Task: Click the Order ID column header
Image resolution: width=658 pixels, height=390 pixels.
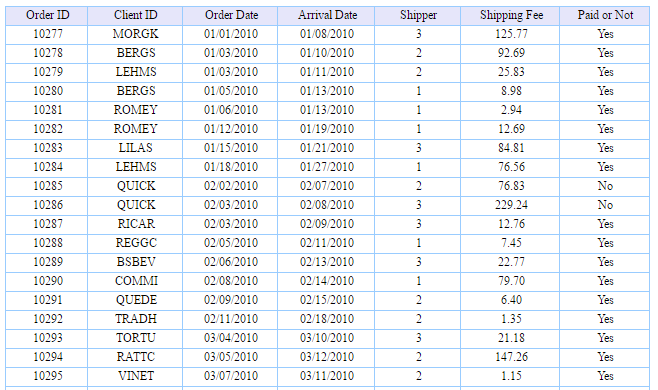Action: pyautogui.click(x=47, y=15)
